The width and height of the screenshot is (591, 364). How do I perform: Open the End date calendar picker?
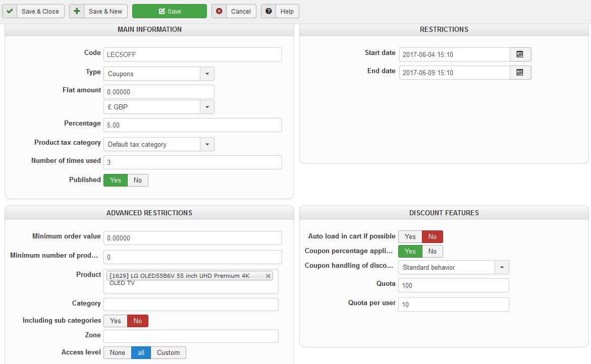pyautogui.click(x=520, y=73)
